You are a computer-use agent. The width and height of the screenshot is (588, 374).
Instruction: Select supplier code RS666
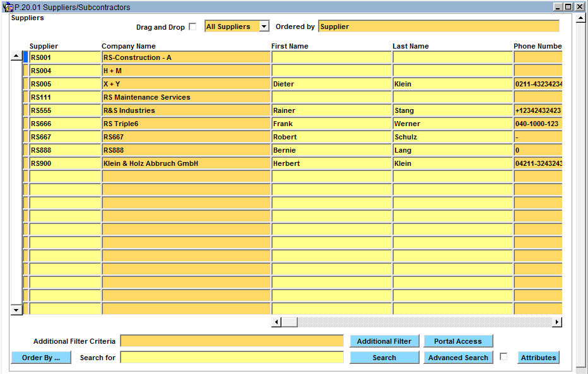point(65,124)
